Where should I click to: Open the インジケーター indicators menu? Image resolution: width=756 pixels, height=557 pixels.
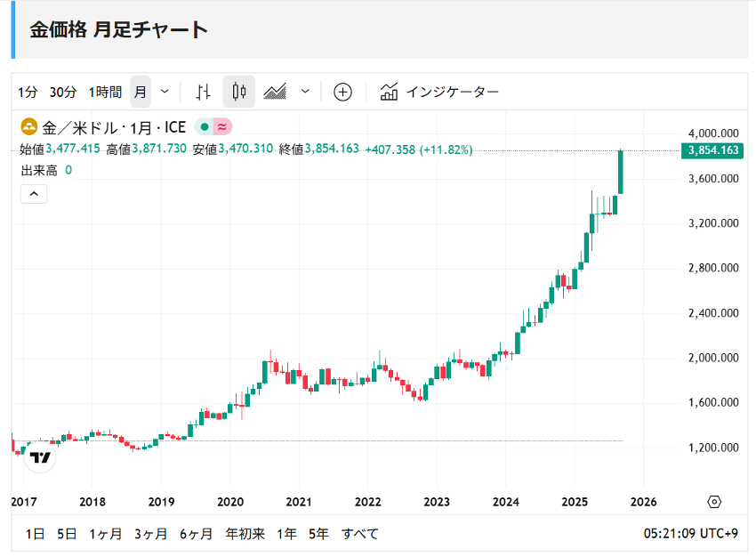pos(439,92)
